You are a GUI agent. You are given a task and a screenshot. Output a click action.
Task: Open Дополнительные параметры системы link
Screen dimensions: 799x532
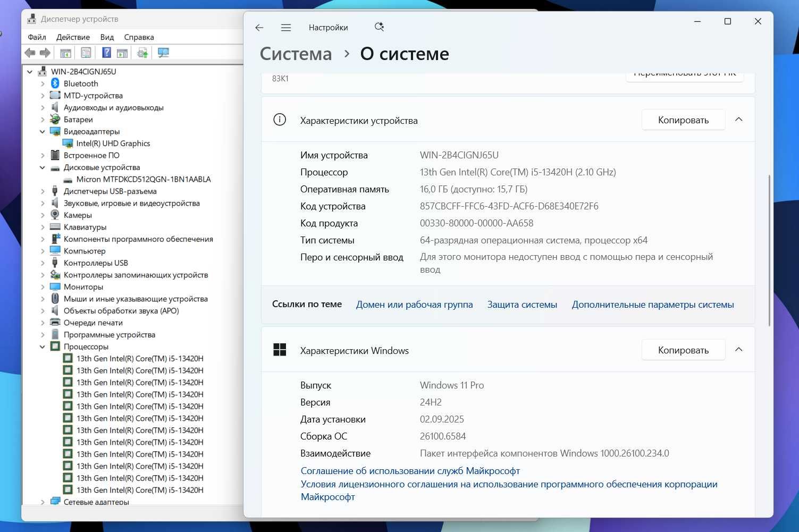tap(653, 305)
